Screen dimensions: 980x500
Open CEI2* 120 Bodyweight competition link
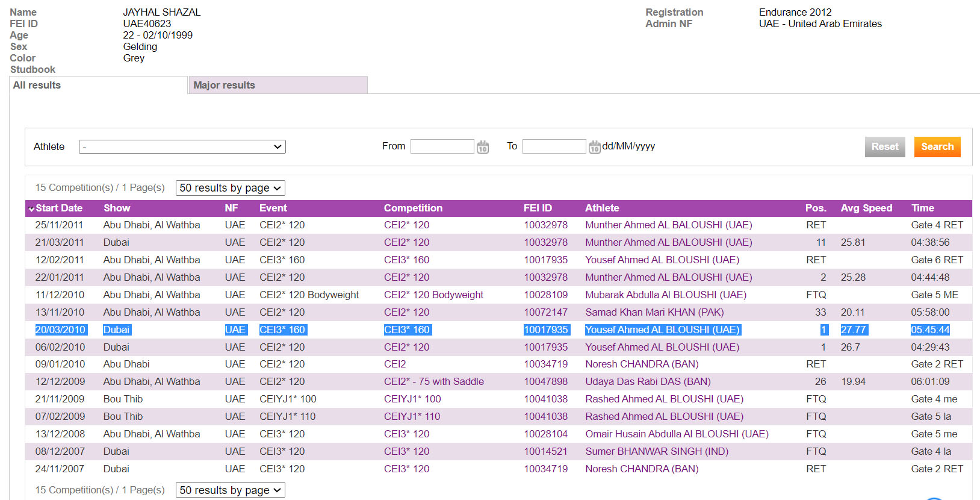pos(433,295)
